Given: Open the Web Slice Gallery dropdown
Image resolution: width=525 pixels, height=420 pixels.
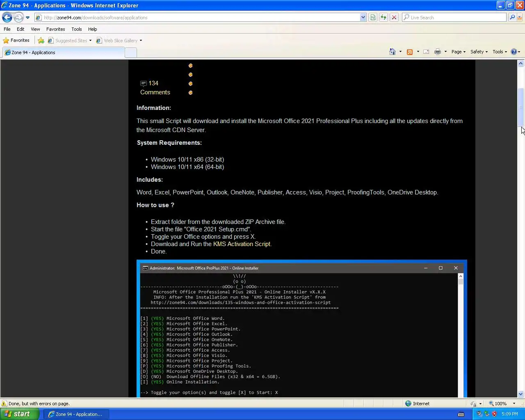Looking at the screenshot, I should 119,40.
